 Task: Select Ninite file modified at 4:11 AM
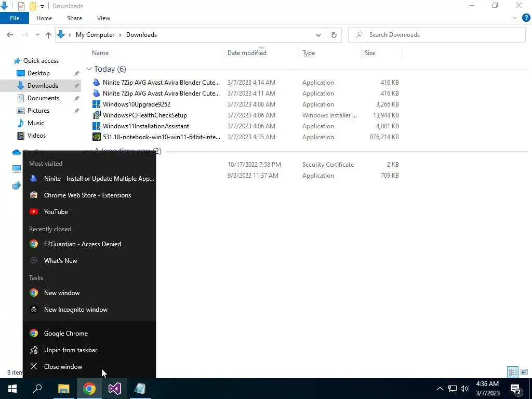[x=161, y=94]
